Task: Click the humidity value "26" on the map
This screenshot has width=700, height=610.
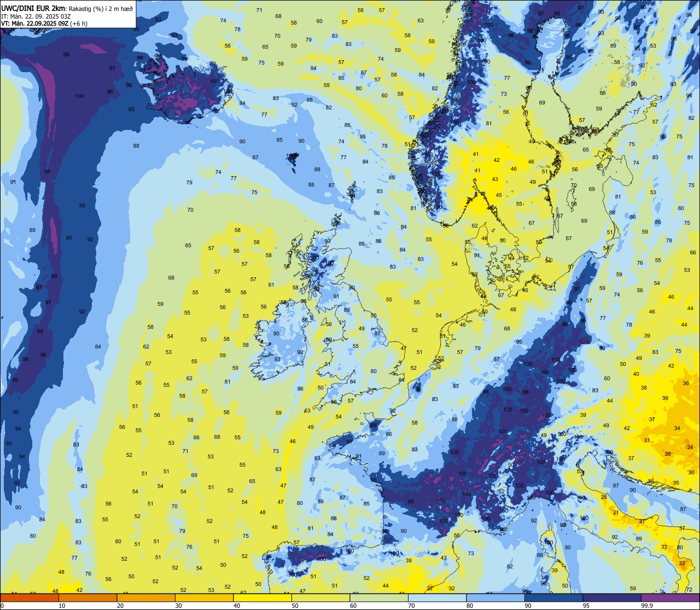Action: [668, 454]
